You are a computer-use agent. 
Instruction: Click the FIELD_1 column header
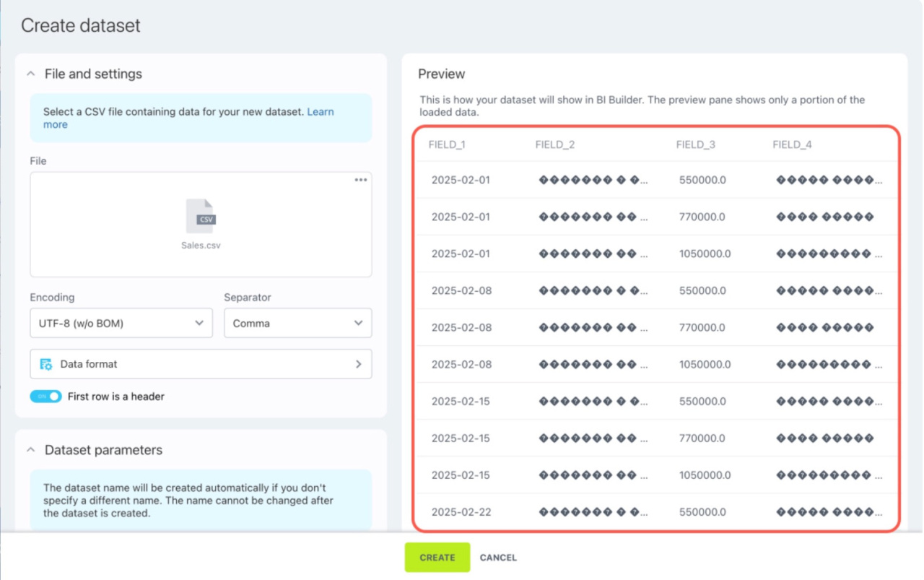(x=447, y=144)
